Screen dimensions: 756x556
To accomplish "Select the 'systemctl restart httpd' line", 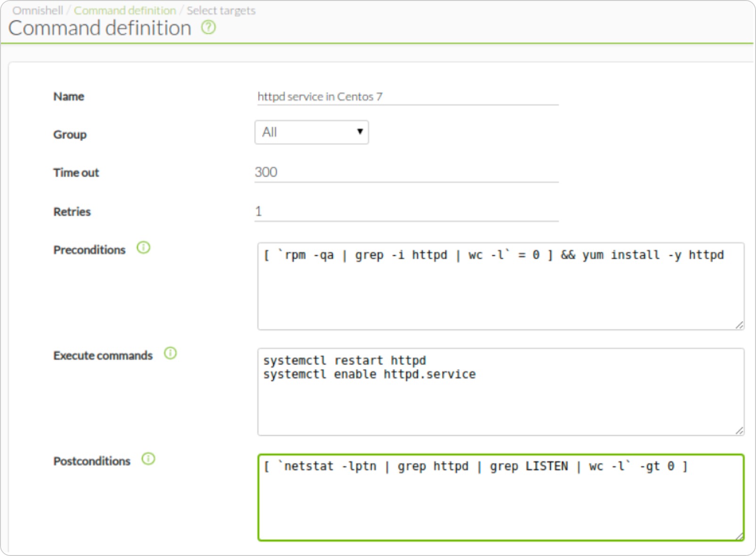I will coord(345,361).
